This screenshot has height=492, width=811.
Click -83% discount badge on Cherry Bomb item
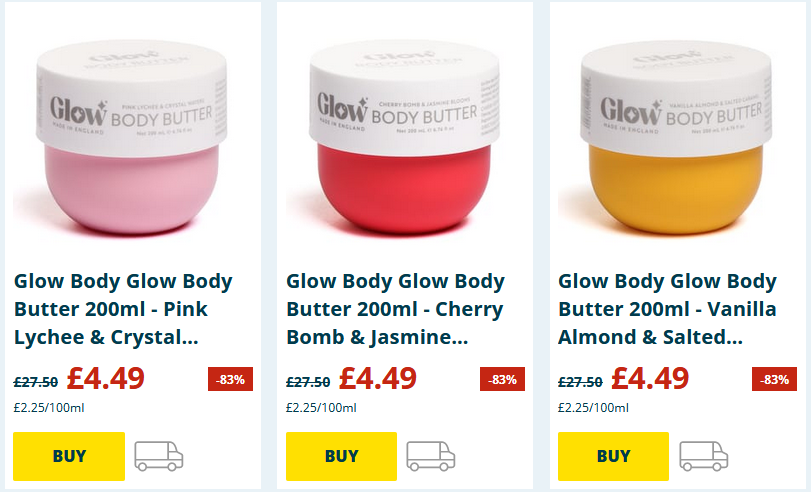click(x=502, y=379)
